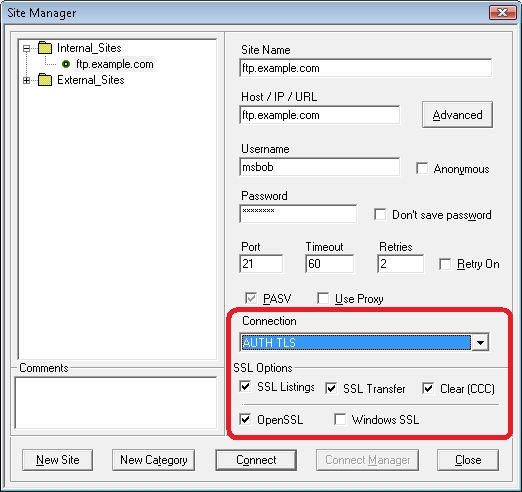The height and width of the screenshot is (492, 522).
Task: Enable the Windows SSL checkbox
Action: click(x=340, y=419)
